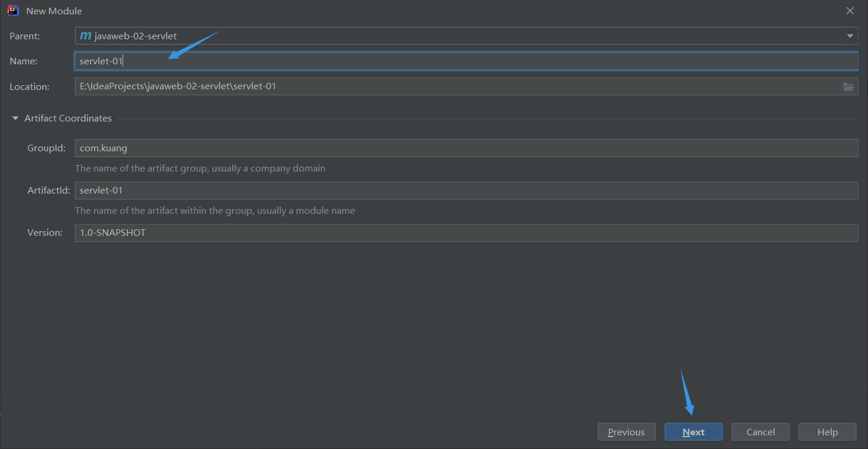The width and height of the screenshot is (868, 449).
Task: Close the New Module window
Action: point(850,11)
